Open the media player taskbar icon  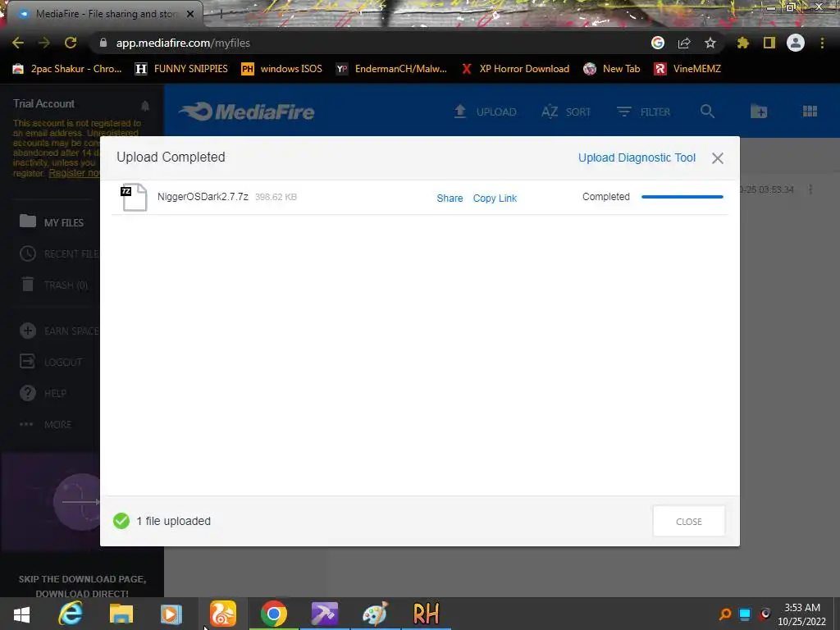(171, 614)
